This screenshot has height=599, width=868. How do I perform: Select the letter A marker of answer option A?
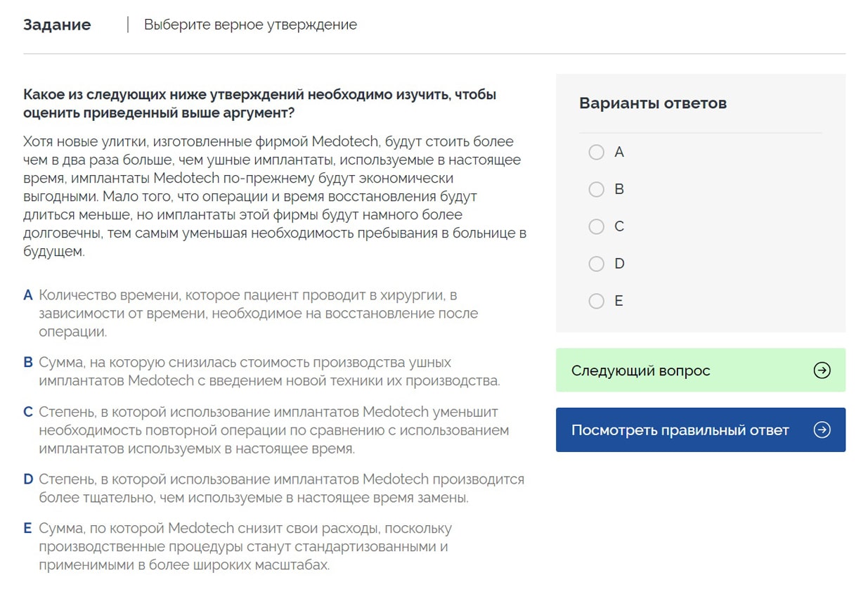[28, 295]
